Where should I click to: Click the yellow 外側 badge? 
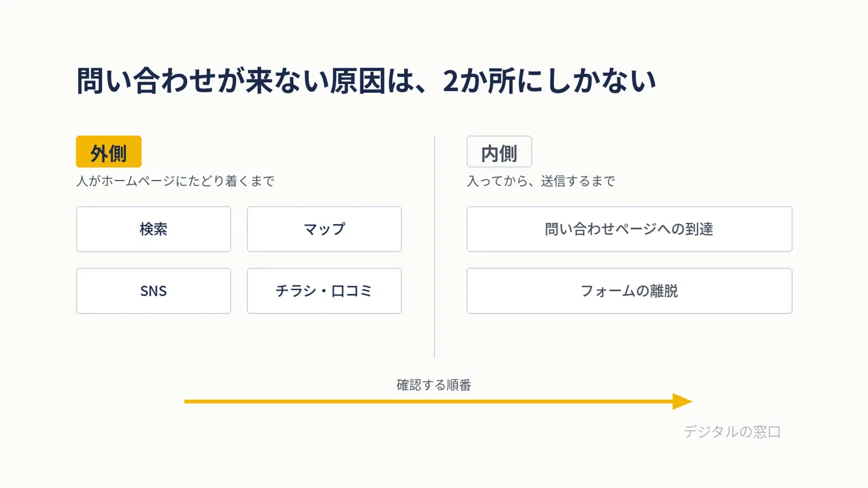[x=108, y=151]
